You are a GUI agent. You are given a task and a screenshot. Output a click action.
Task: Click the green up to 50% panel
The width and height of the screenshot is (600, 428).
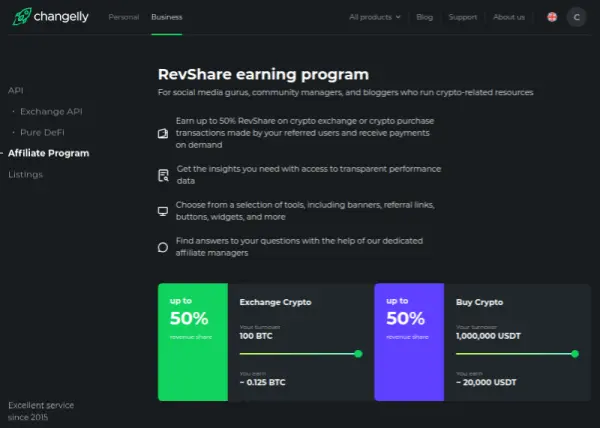click(x=193, y=342)
